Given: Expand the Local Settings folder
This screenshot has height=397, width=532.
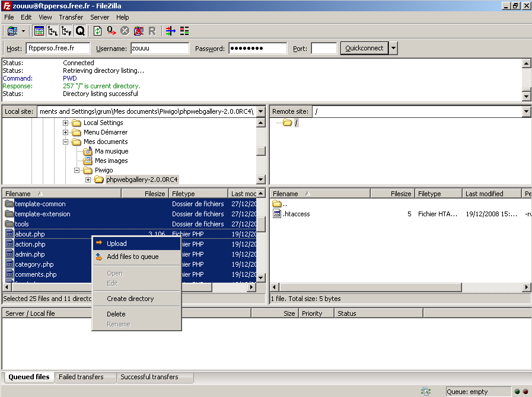Looking at the screenshot, I should pos(65,123).
